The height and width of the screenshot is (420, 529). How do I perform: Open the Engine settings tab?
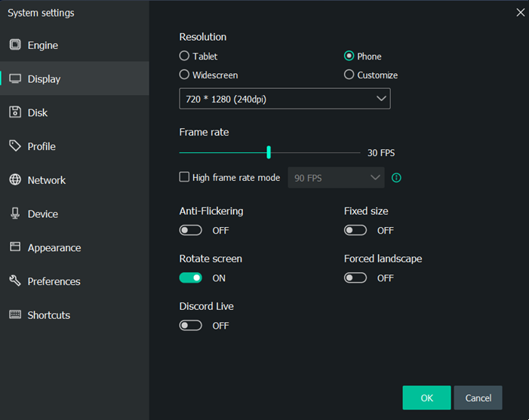(x=75, y=44)
